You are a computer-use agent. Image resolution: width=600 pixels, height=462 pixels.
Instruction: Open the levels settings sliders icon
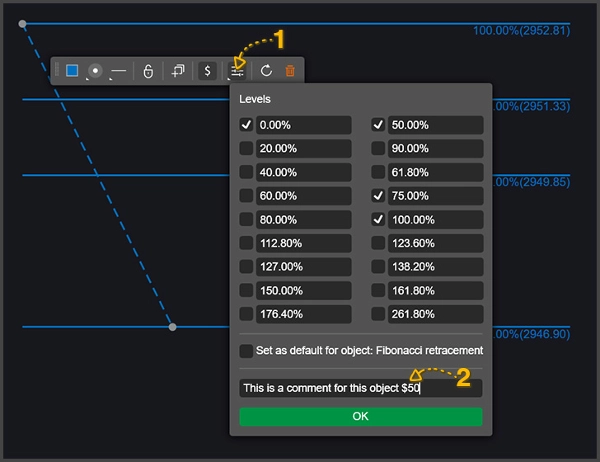coord(237,71)
